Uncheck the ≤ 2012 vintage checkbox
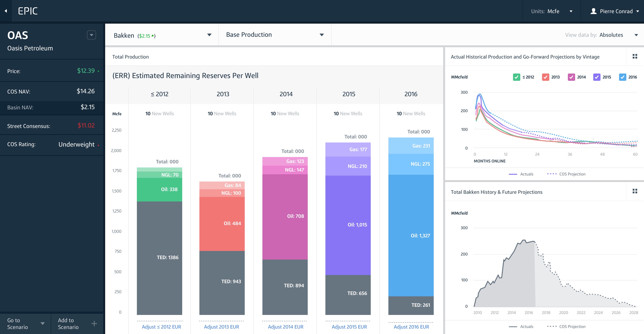Viewport: 644px width, 334px height. coord(516,77)
